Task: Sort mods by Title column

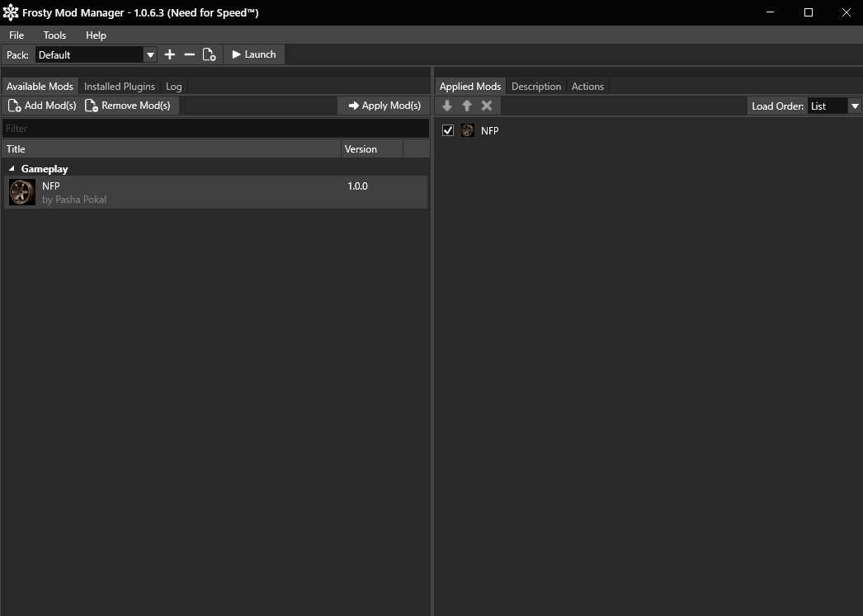Action: click(x=171, y=149)
